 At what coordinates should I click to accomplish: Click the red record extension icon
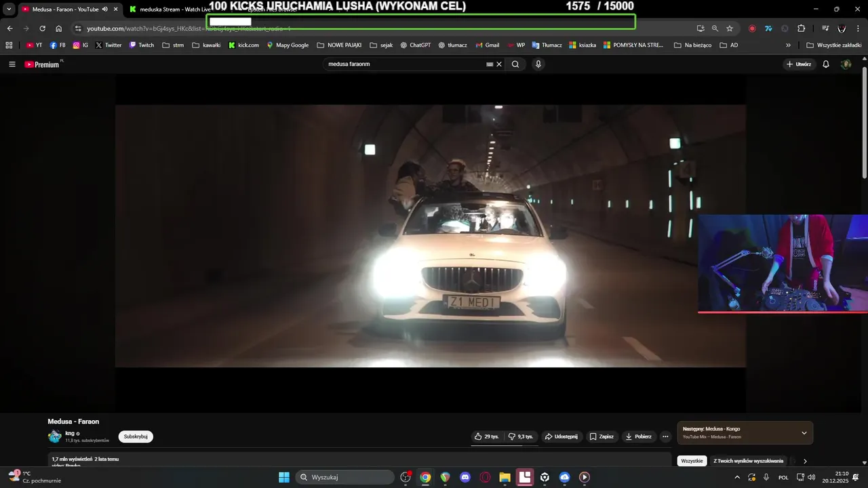[752, 28]
